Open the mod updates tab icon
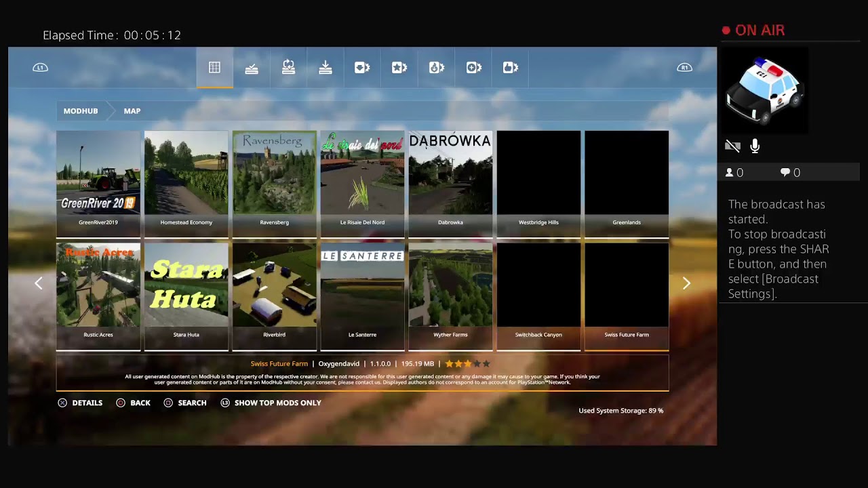 (288, 68)
